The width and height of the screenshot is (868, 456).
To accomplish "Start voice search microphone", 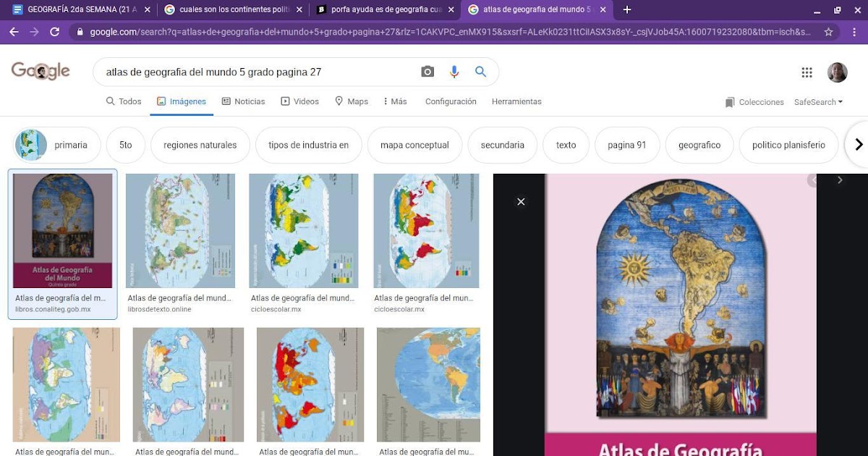I will [x=454, y=72].
